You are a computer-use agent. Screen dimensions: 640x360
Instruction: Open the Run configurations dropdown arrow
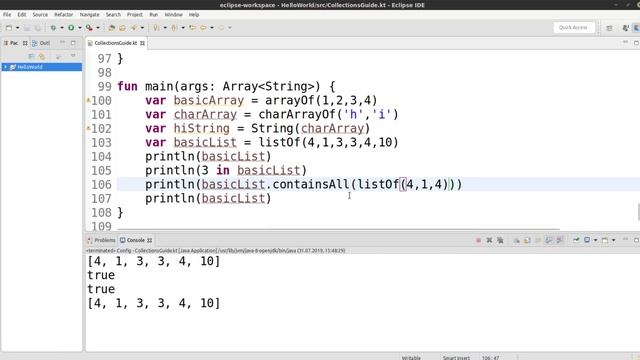point(80,28)
